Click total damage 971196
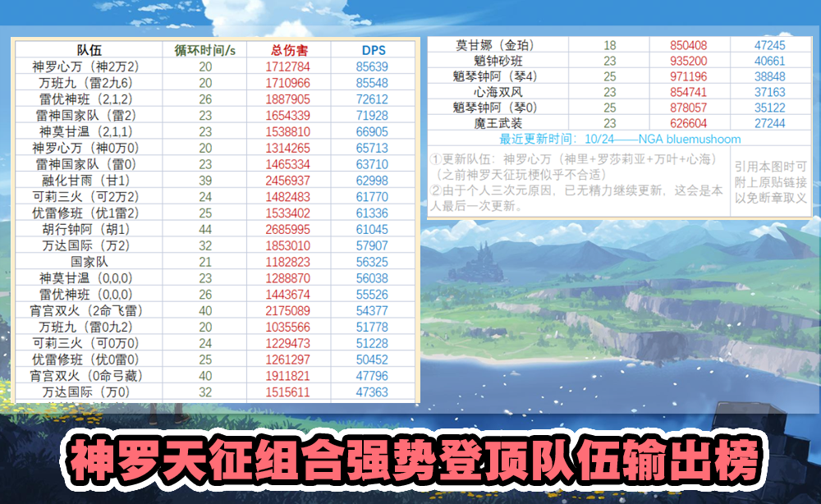 pos(689,76)
